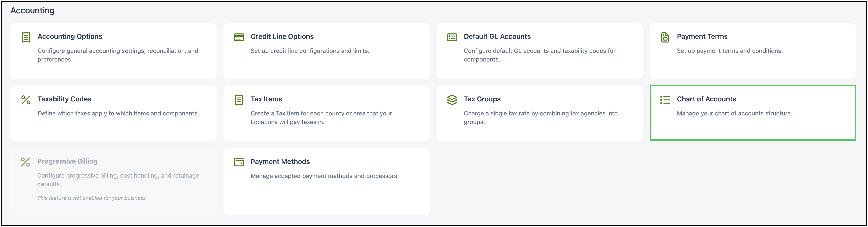Open the Payment Terms heading
868x227 pixels.
(702, 36)
